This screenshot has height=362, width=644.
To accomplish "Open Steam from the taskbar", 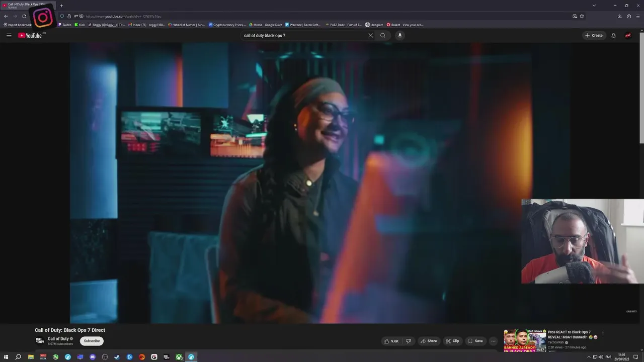I will click(117, 357).
